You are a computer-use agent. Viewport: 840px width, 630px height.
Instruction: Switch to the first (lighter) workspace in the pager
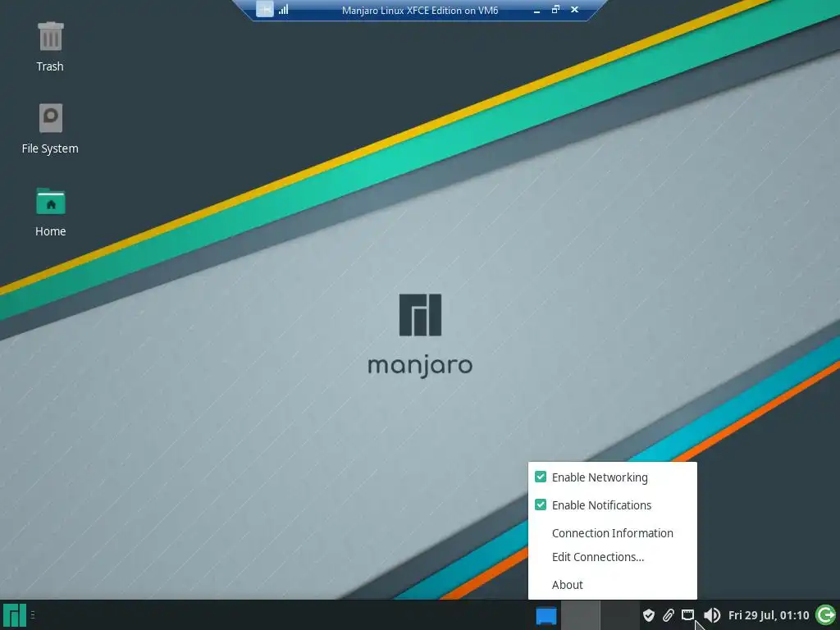click(580, 615)
